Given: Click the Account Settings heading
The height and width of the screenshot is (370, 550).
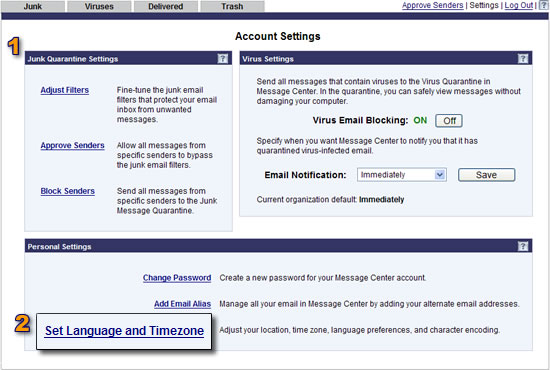Looking at the screenshot, I should coord(277,36).
